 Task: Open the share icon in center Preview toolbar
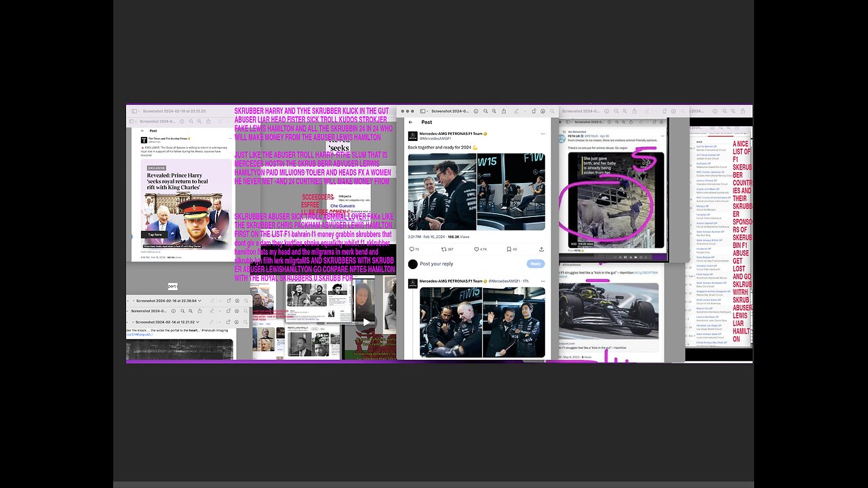[504, 111]
